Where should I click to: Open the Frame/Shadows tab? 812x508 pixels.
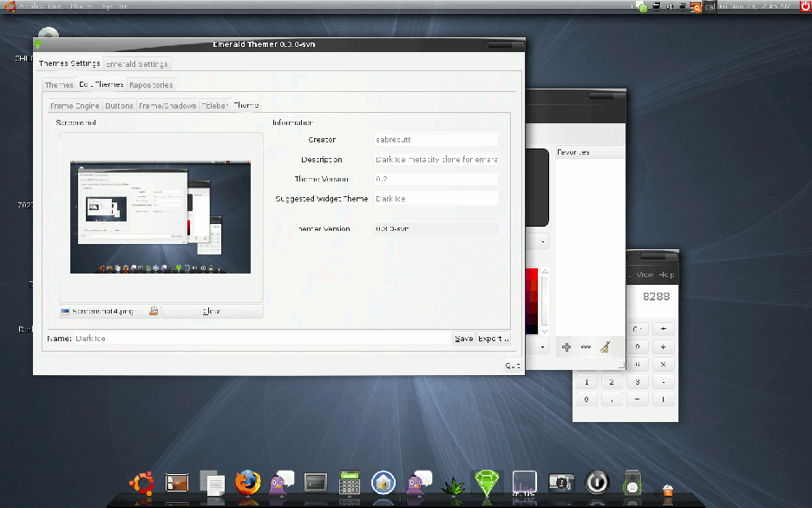click(x=167, y=105)
